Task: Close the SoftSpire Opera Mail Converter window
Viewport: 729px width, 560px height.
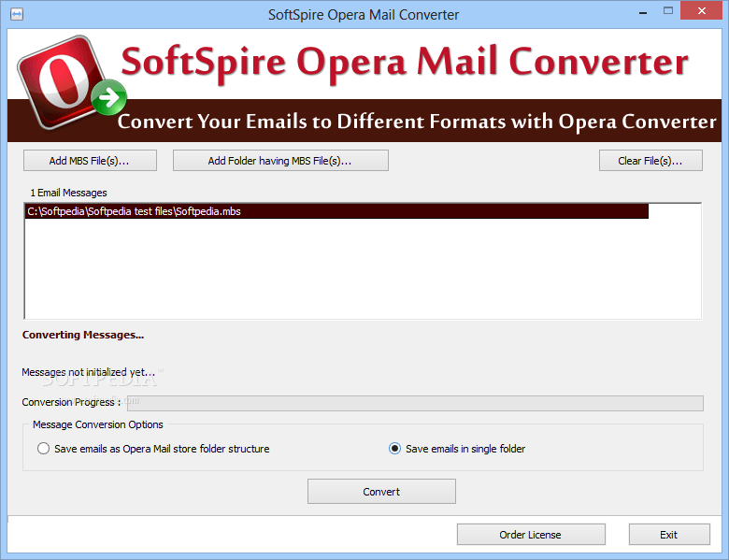Action: click(x=702, y=10)
